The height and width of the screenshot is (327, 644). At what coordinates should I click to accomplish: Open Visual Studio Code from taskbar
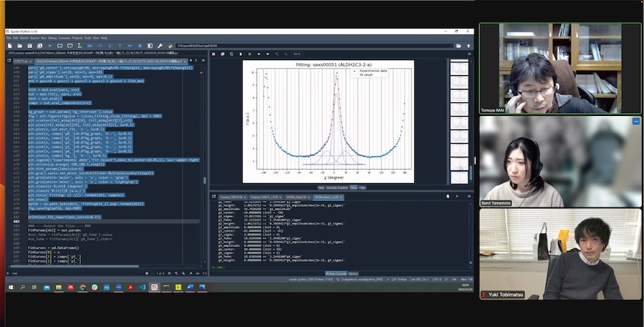pos(142,288)
